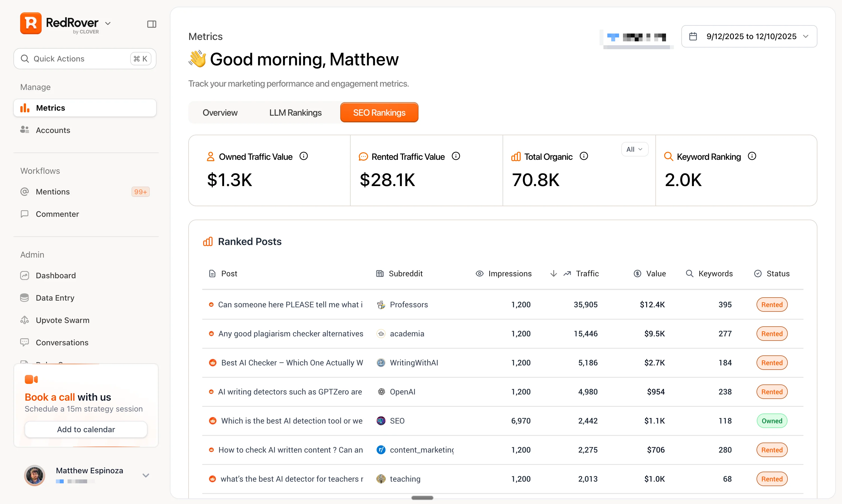Click the video camera icon above Book a call

(x=31, y=379)
